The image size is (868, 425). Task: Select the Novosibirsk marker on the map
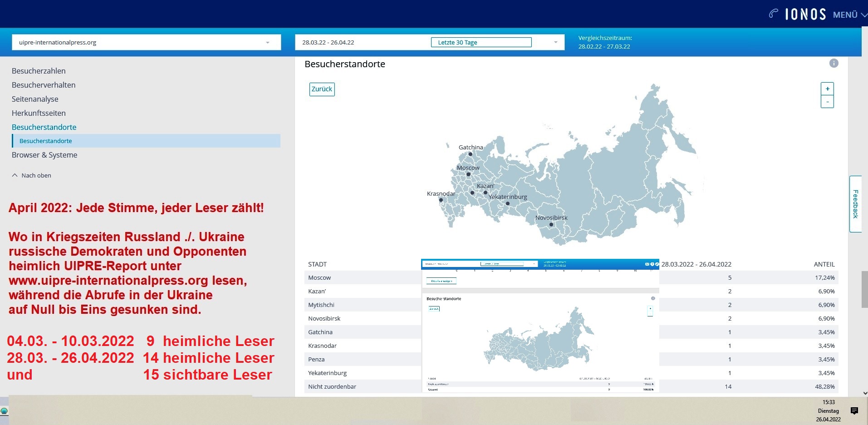click(x=551, y=224)
